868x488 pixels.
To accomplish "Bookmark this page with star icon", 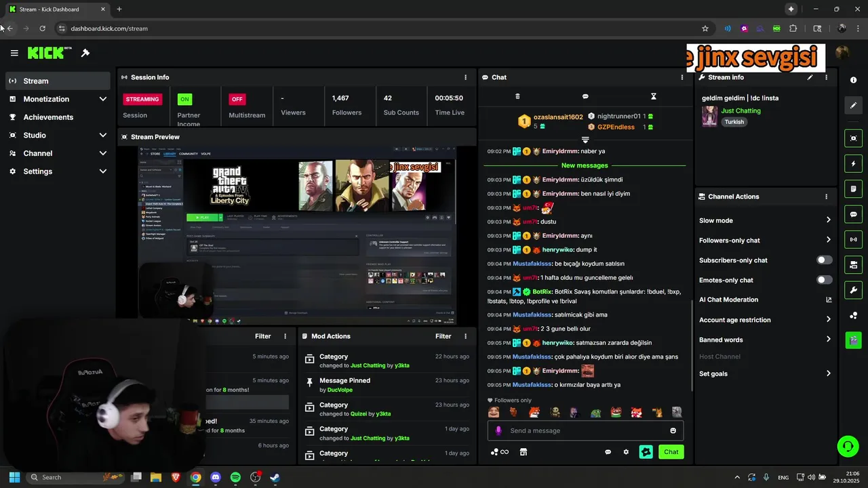I will 705,28.
